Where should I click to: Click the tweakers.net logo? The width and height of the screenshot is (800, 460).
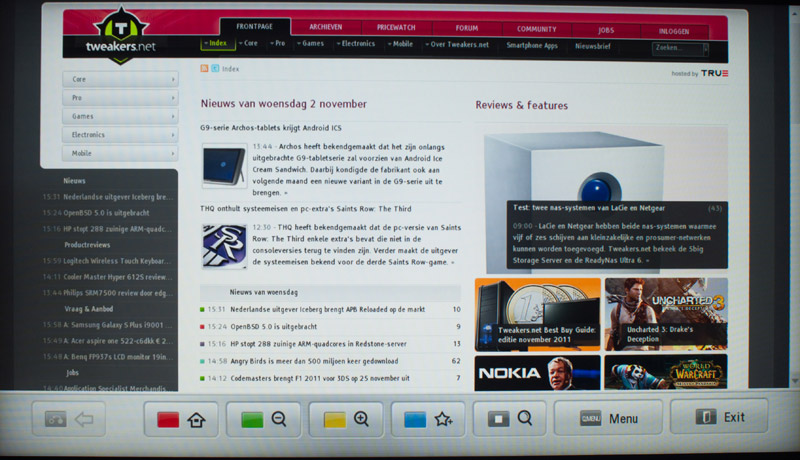coord(120,37)
